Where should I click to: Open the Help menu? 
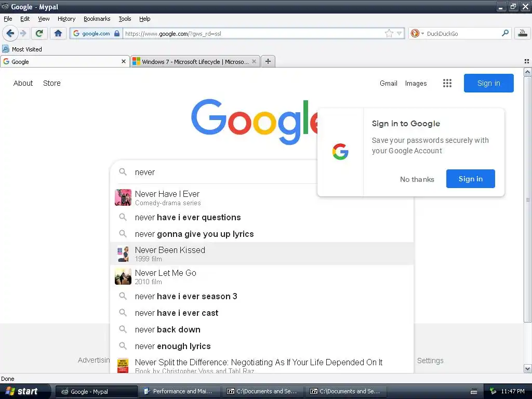(x=144, y=19)
